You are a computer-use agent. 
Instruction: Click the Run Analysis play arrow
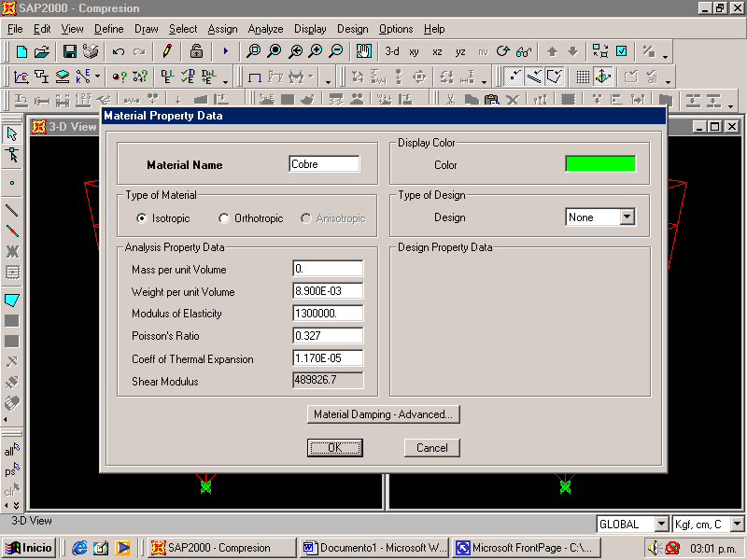(225, 51)
